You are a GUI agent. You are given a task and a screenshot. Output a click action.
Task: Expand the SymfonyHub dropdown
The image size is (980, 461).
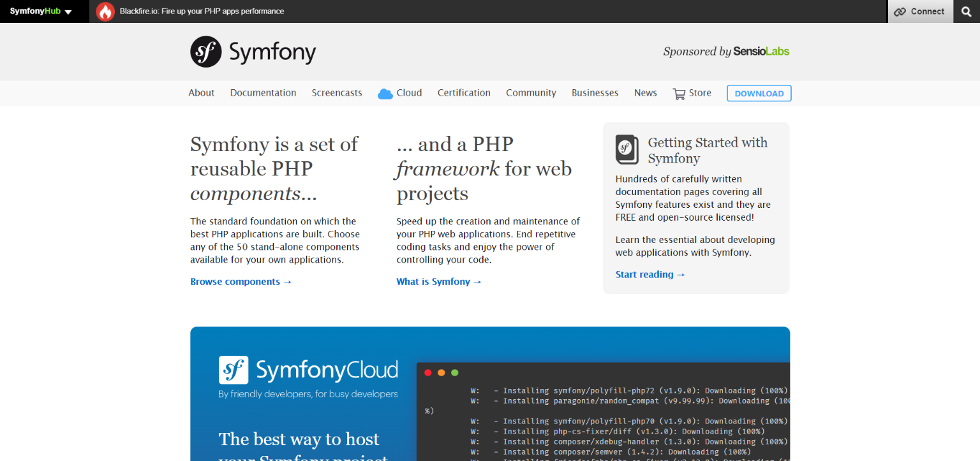[40, 11]
